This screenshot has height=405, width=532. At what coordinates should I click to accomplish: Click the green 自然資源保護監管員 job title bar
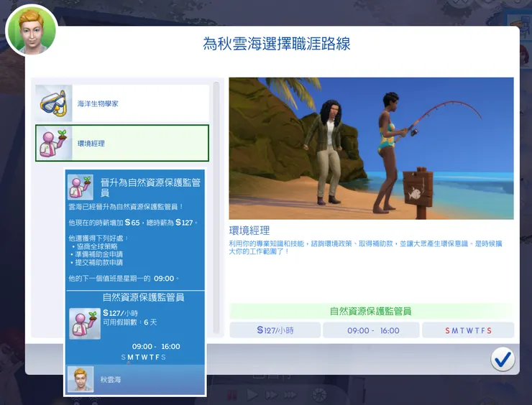(x=371, y=311)
